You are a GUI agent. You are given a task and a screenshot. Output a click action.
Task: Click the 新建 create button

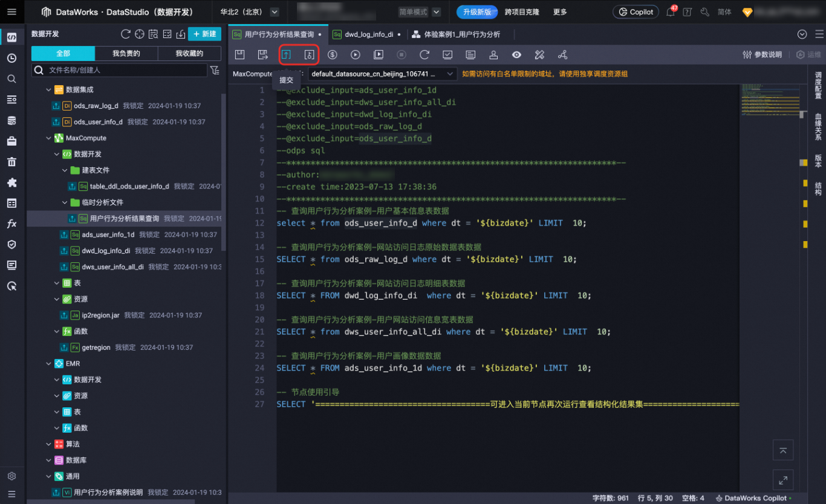pos(204,34)
